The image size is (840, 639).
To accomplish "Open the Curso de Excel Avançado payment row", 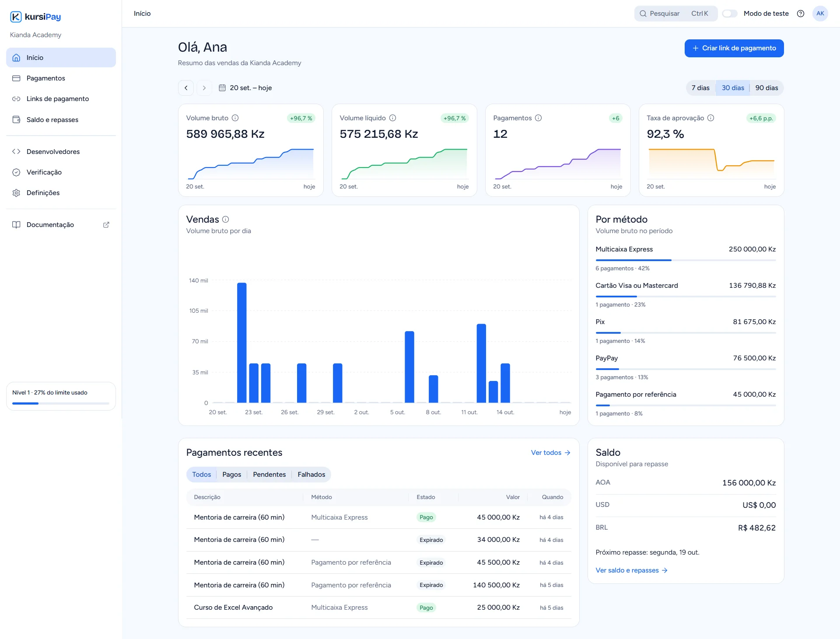I will point(378,608).
